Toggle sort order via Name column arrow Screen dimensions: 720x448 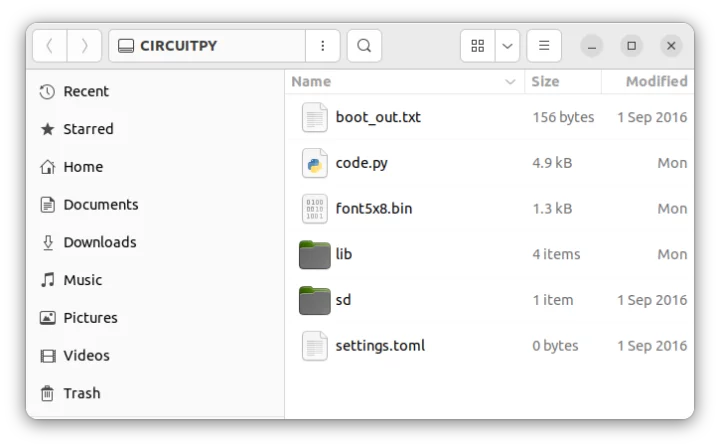point(510,82)
